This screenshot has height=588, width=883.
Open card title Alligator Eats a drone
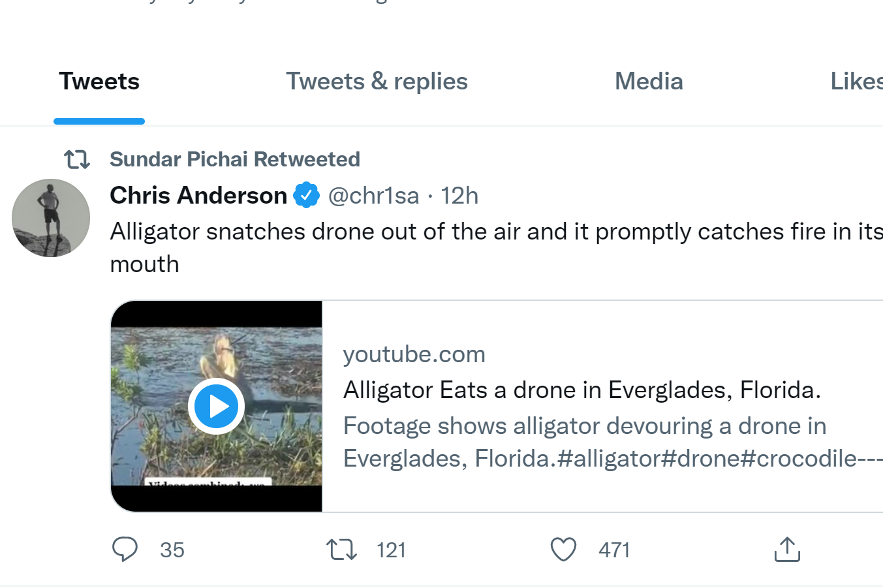pyautogui.click(x=581, y=390)
